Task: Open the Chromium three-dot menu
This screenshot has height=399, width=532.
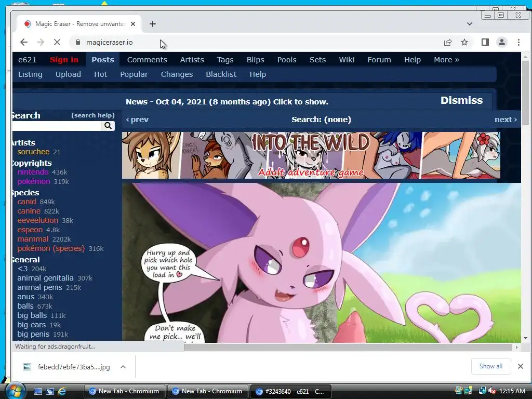Action: pos(518,42)
